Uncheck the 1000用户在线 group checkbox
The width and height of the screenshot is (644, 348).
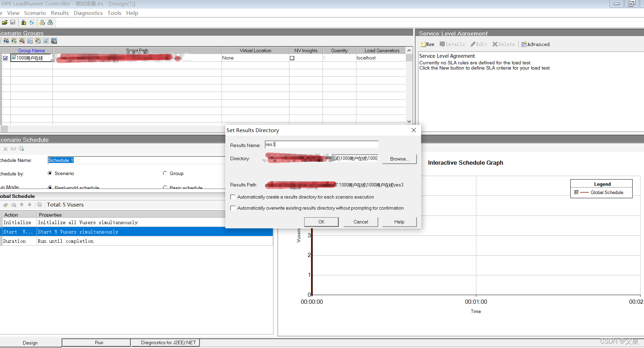(x=5, y=58)
